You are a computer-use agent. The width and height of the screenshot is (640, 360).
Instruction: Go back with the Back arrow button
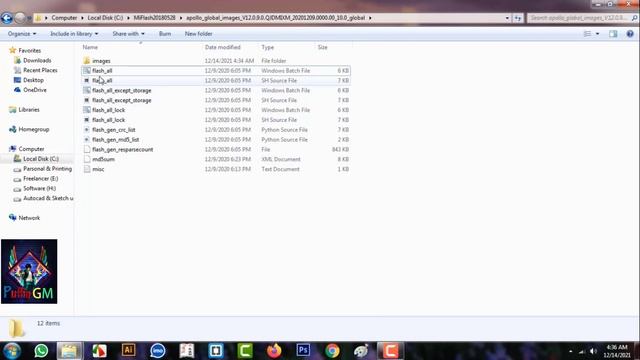(x=7, y=18)
